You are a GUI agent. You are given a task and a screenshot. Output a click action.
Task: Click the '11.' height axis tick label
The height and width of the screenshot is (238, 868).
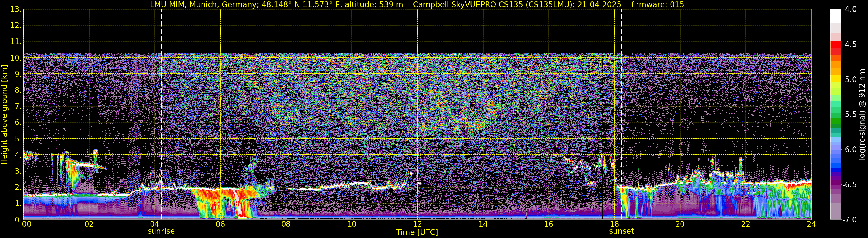click(x=16, y=42)
